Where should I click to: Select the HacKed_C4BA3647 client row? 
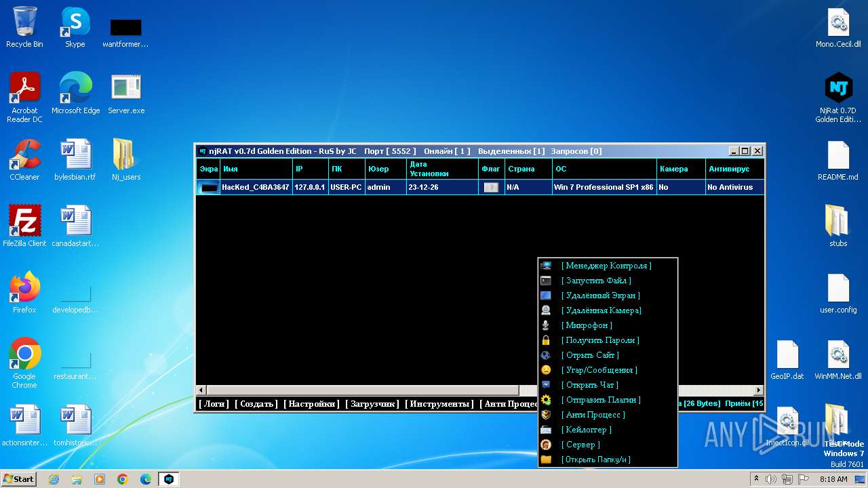point(480,187)
